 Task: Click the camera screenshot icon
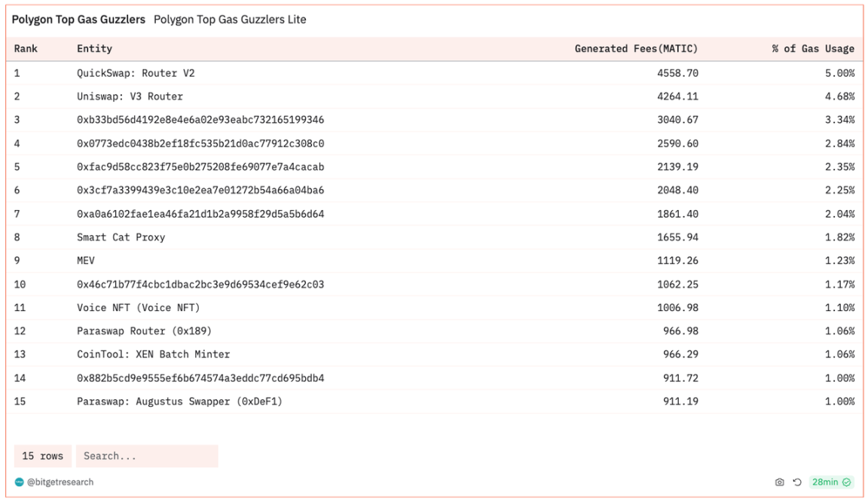coord(779,482)
